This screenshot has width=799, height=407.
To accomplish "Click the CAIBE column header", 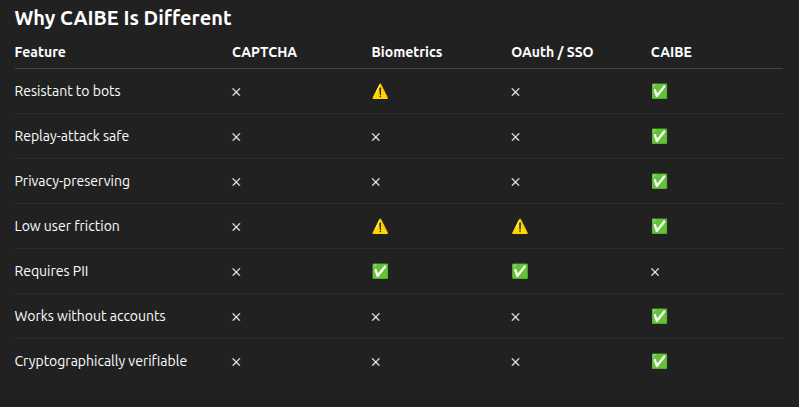I will [x=671, y=52].
